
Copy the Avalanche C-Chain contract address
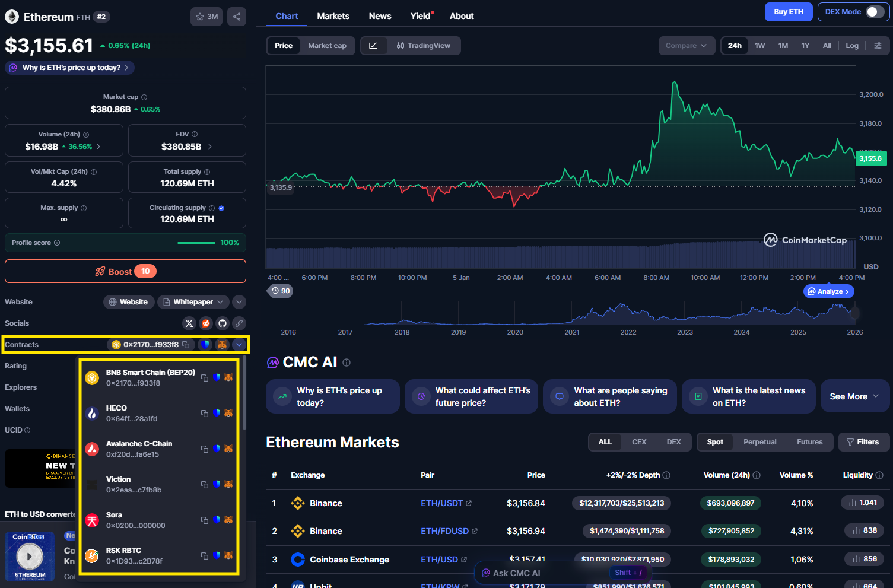pyautogui.click(x=205, y=449)
